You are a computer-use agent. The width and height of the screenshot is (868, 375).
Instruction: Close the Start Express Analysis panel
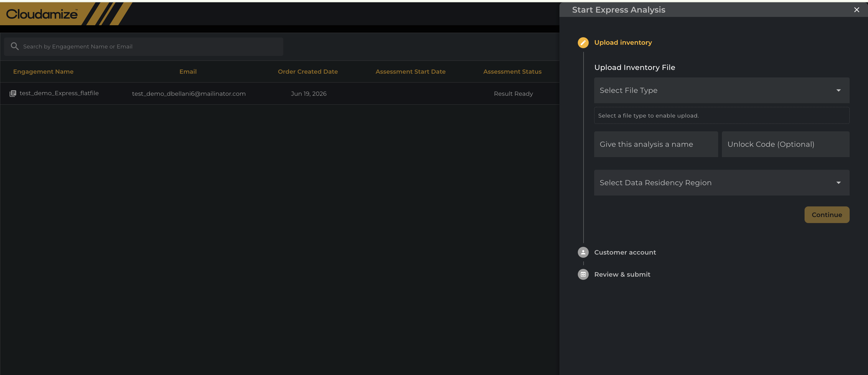click(857, 10)
